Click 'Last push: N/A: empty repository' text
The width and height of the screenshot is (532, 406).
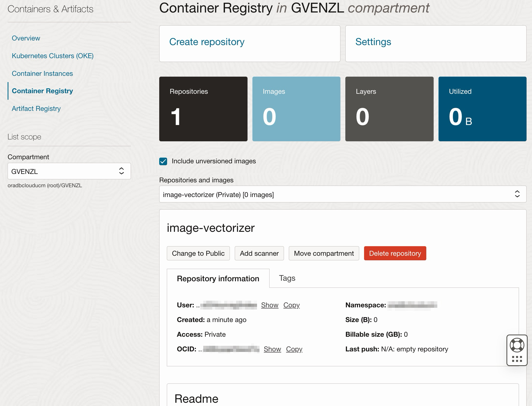[x=397, y=349]
